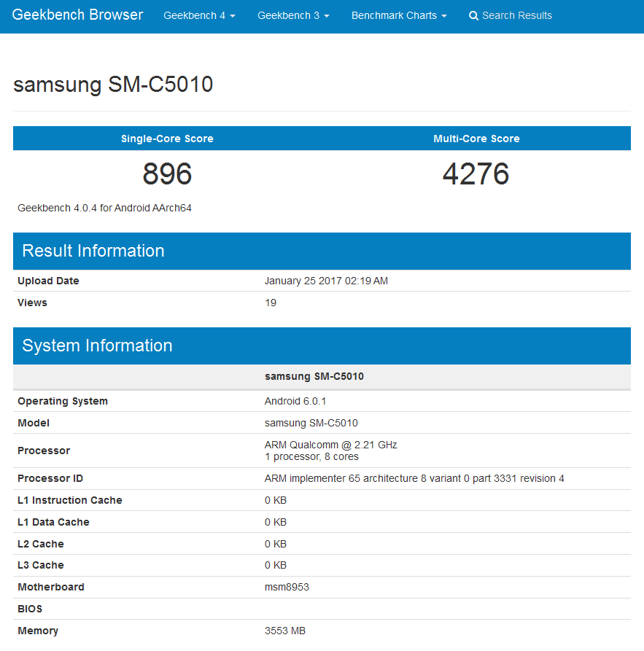Expand the Benchmark Charts dropdown
This screenshot has width=644, height=651.
click(399, 16)
